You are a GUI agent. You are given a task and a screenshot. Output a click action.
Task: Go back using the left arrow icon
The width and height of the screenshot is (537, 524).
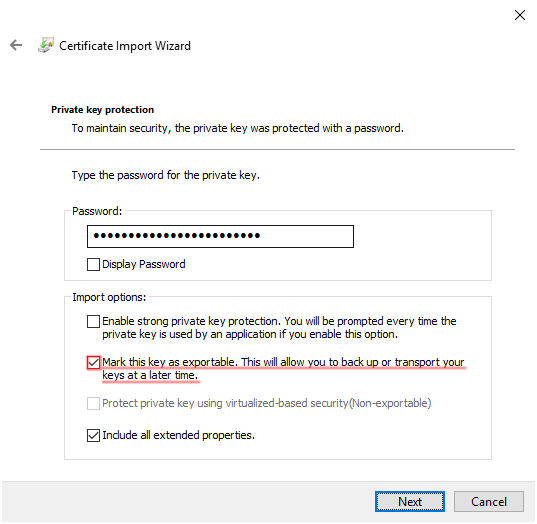(x=16, y=45)
